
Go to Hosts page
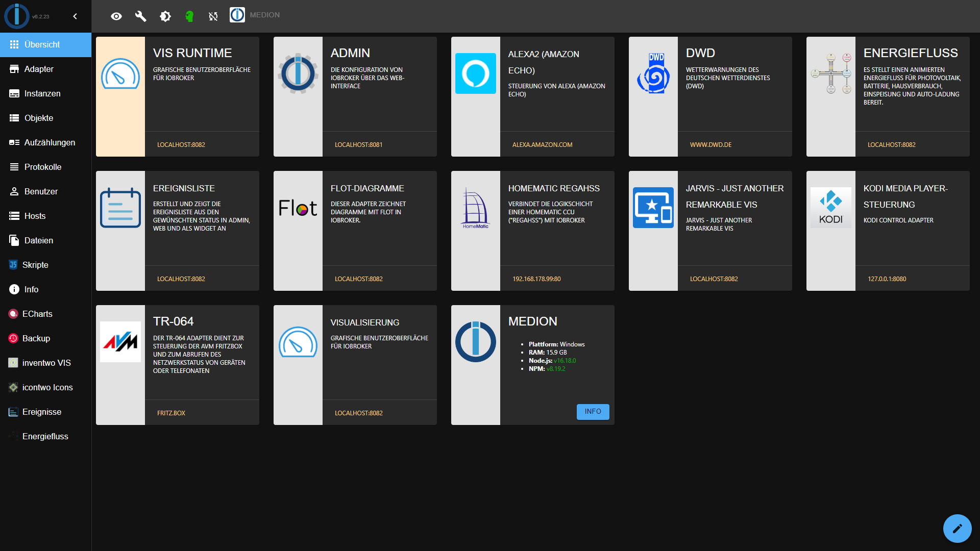pos(46,216)
